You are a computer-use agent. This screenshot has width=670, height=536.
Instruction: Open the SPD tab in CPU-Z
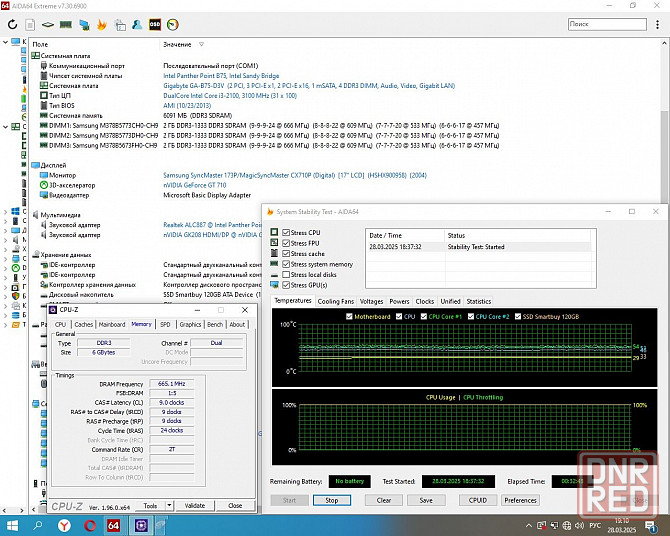coord(165,324)
